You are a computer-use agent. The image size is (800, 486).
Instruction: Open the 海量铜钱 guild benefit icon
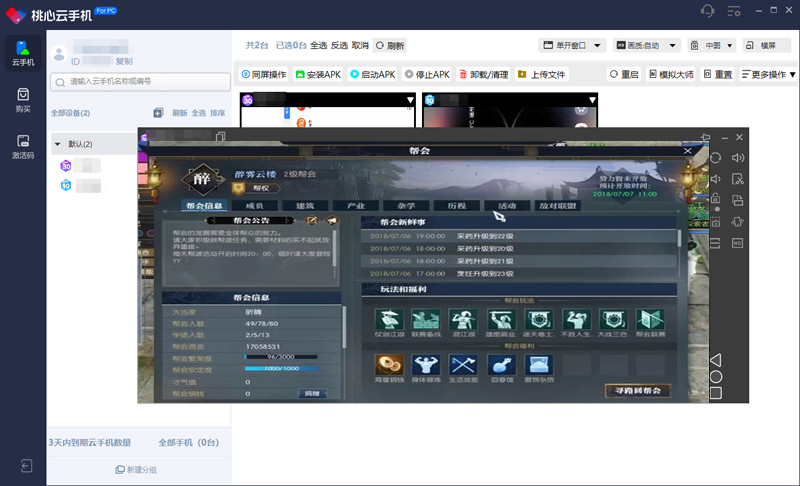(x=389, y=365)
